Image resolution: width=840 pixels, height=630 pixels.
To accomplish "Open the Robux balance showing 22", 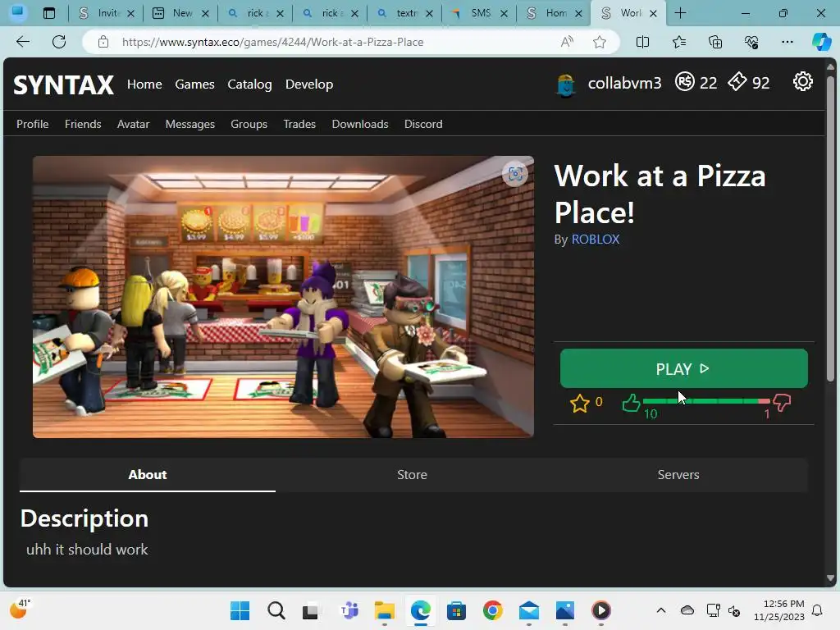I will tap(696, 83).
